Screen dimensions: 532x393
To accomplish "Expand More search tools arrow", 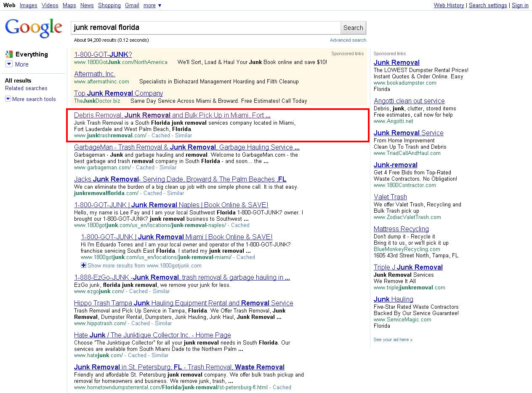I will click(x=8, y=99).
